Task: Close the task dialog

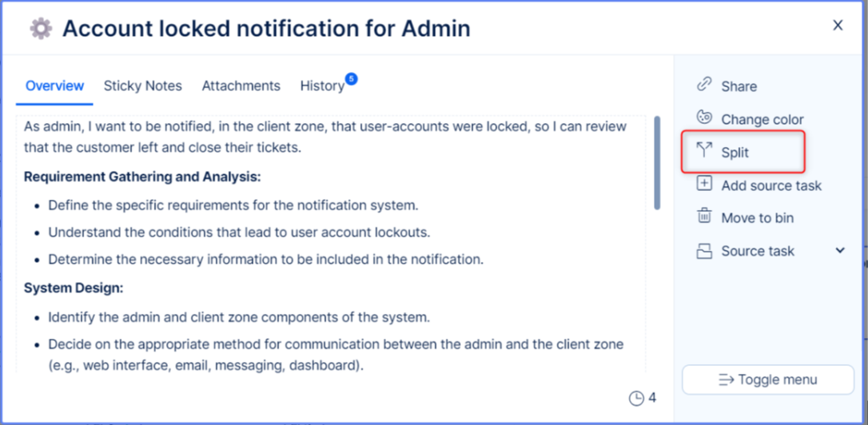Action: [x=838, y=26]
